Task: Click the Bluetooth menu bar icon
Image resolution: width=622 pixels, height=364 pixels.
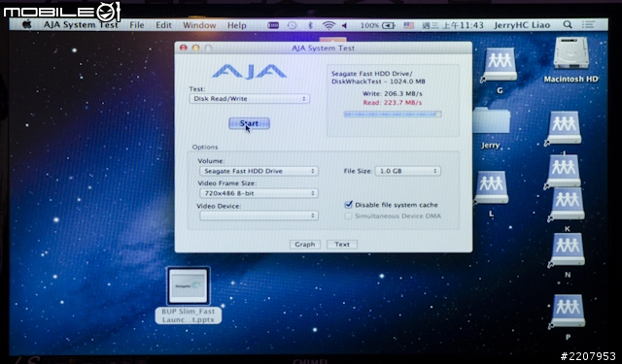Action: pos(311,25)
